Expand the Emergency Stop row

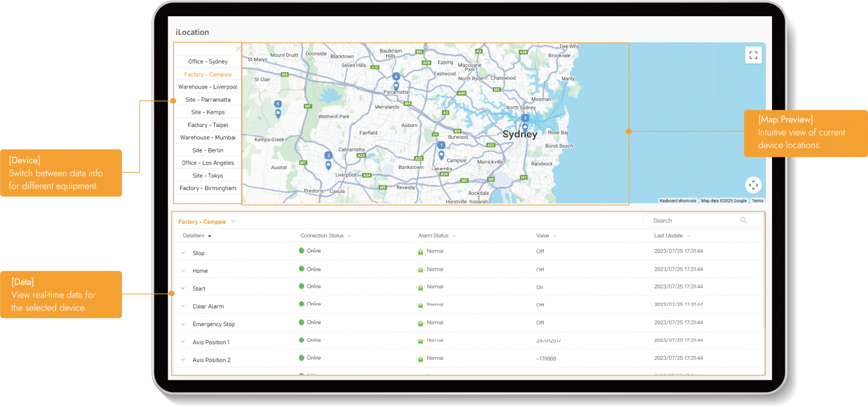(x=183, y=324)
